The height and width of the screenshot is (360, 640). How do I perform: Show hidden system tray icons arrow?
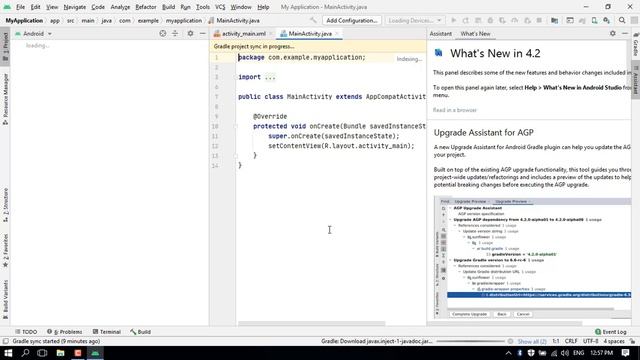coord(508,353)
